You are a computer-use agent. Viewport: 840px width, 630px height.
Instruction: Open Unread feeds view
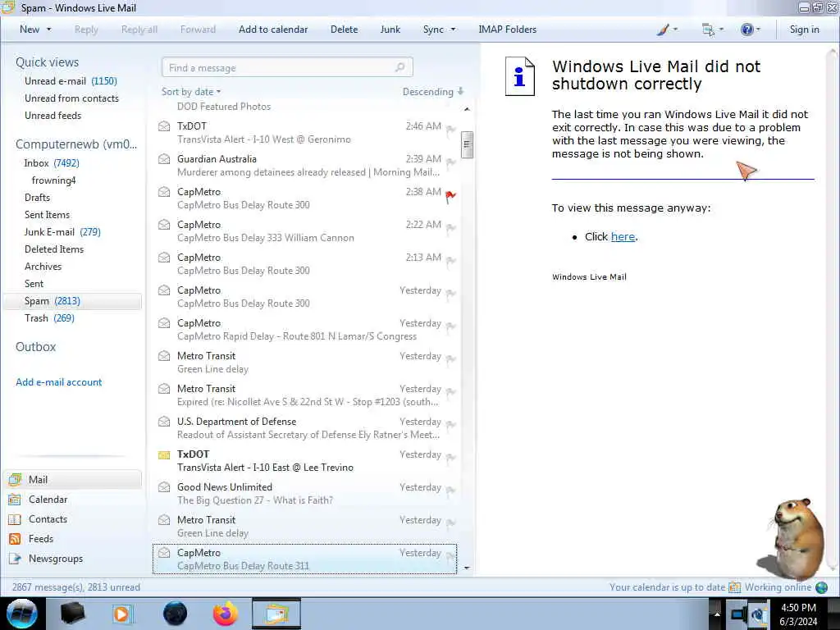(53, 115)
